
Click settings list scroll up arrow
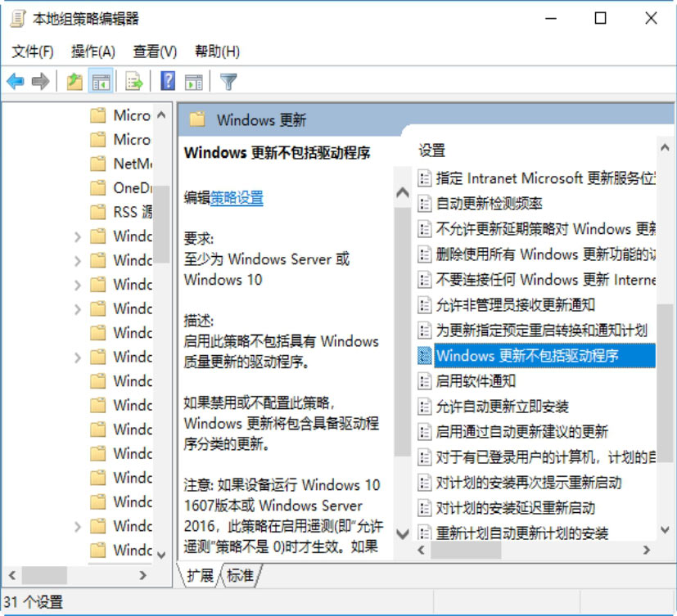point(665,147)
